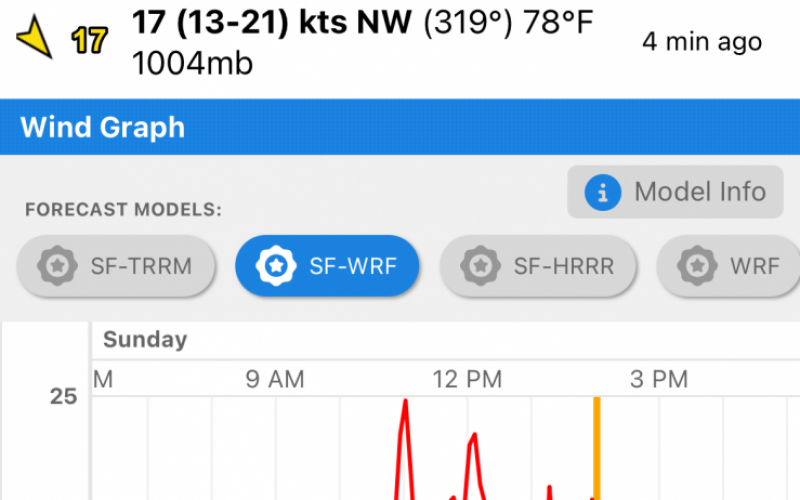Click the 17 (13-21) kts NW reading

coord(271,22)
